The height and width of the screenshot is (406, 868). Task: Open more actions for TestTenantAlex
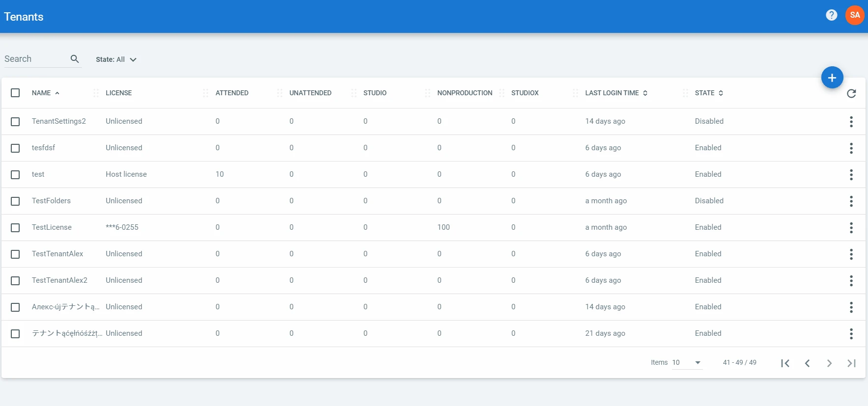click(x=851, y=254)
